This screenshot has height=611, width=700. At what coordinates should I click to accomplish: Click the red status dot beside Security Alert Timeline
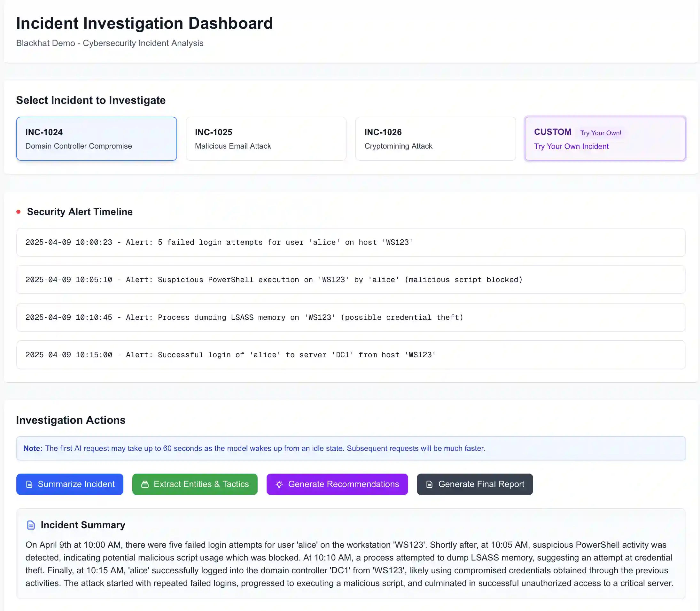click(x=19, y=212)
